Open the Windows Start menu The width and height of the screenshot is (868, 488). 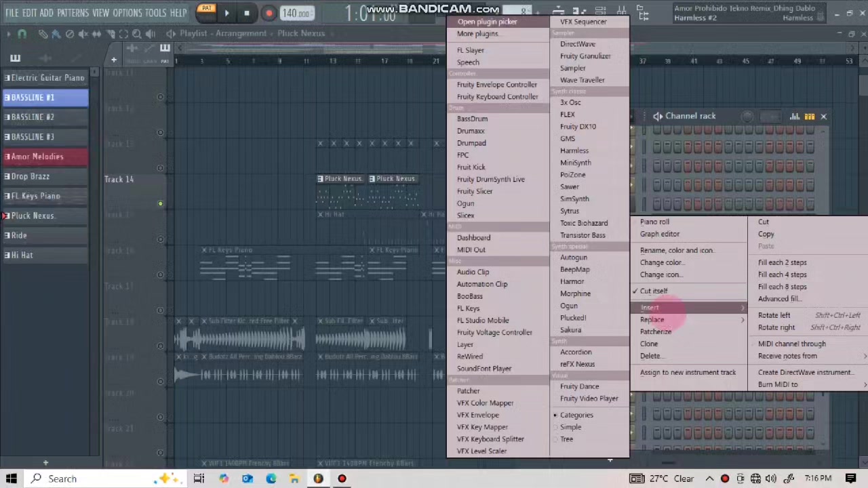click(12, 479)
